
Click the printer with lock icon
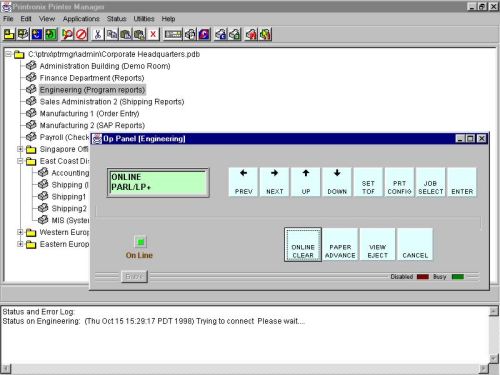click(235, 34)
